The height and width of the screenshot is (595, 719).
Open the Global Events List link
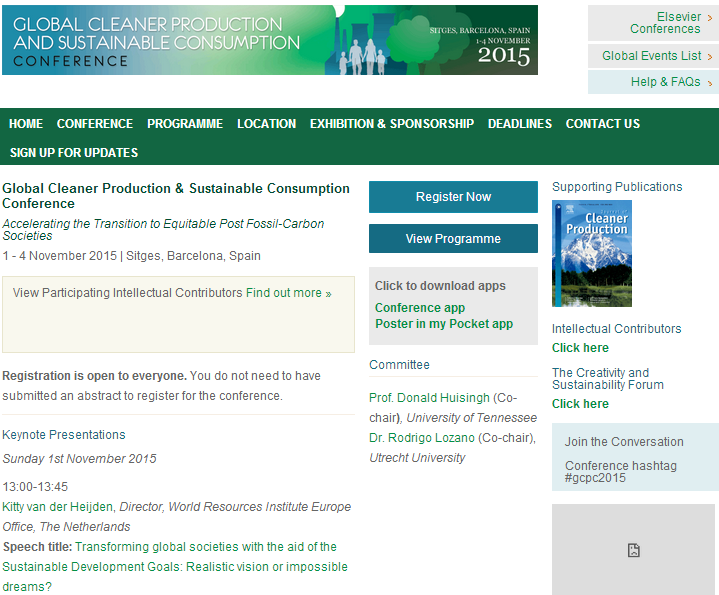(652, 56)
